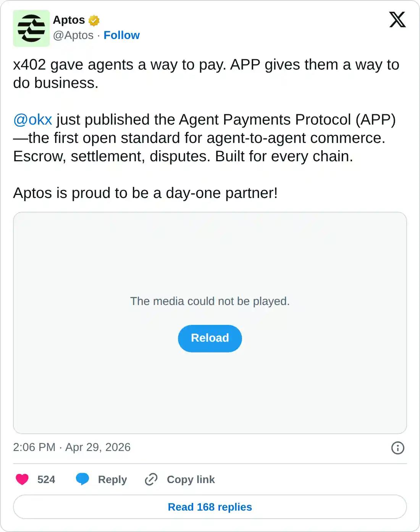This screenshot has height=532, width=420.
Task: Click the @Aptos handle
Action: pyautogui.click(x=72, y=35)
